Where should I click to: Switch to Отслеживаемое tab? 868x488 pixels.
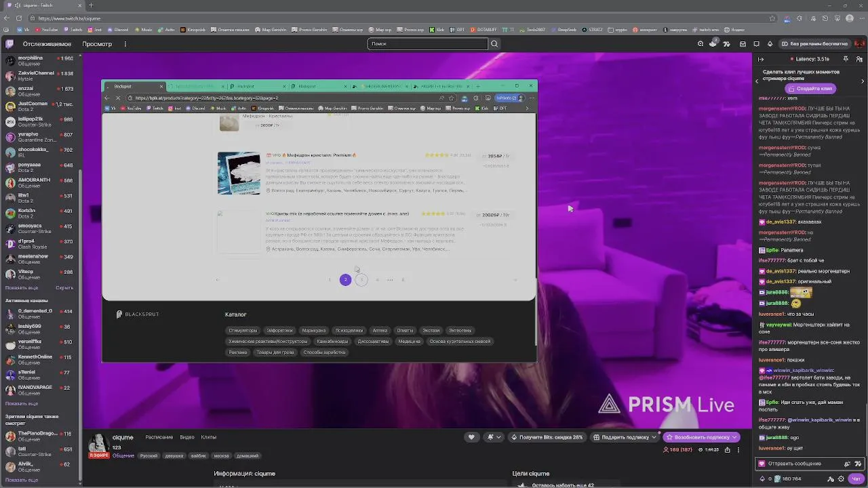(x=47, y=44)
